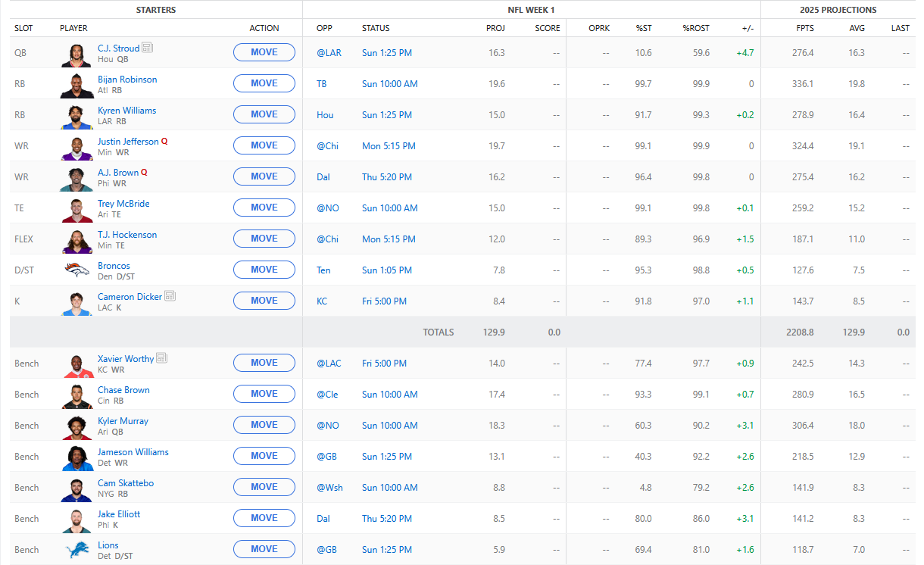Open Bijan Robinson player link
The image size is (924, 565).
point(127,80)
